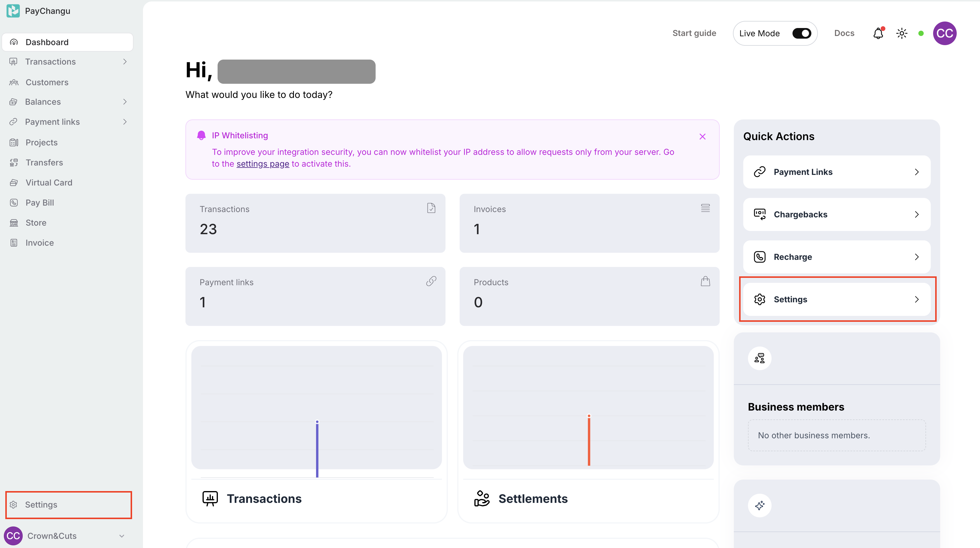980x548 pixels.
Task: Click the purple bar in Transactions chart
Action: pos(317,449)
